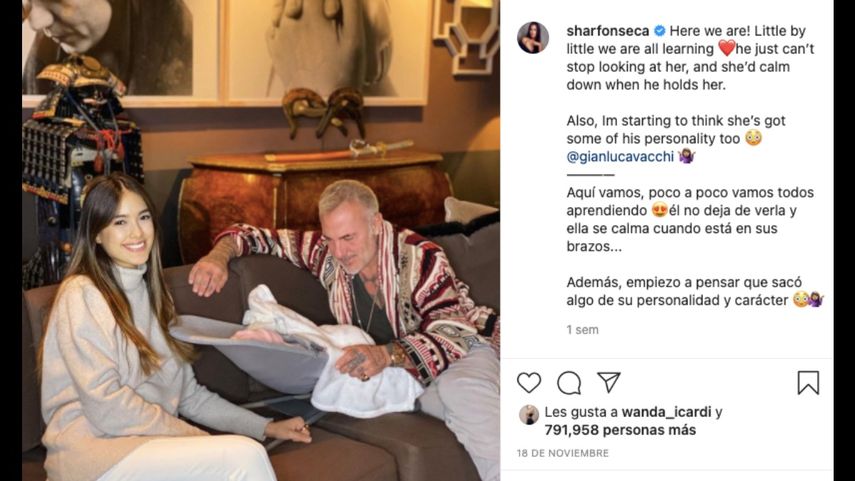Click the flushed face emoji after personality too

(x=753, y=139)
